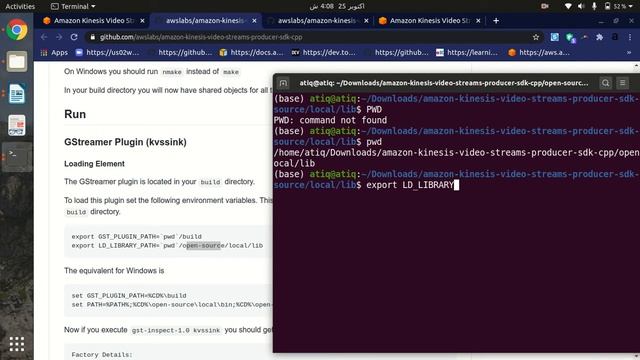Click the blue extension icon in toolbar
This screenshot has height=360, width=640.
click(555, 37)
